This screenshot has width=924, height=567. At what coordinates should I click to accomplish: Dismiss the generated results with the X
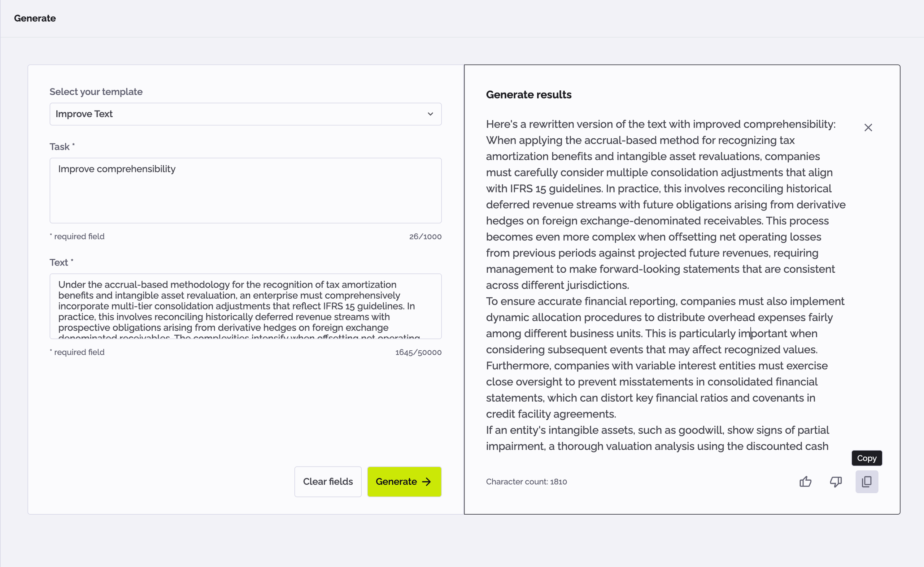coord(868,127)
